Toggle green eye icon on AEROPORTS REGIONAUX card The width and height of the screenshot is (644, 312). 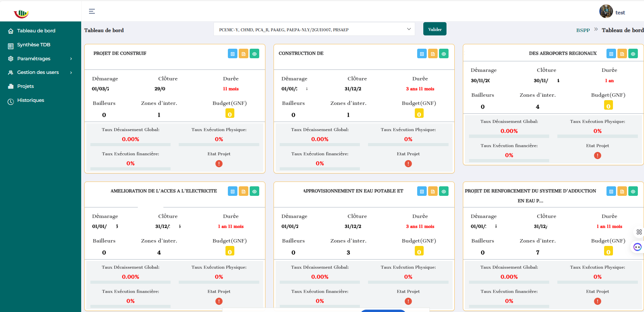pyautogui.click(x=633, y=54)
